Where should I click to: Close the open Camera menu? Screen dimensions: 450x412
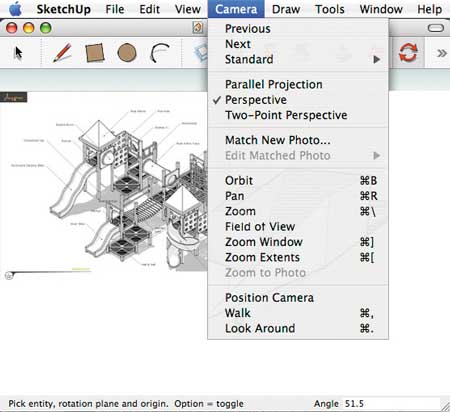tap(236, 9)
